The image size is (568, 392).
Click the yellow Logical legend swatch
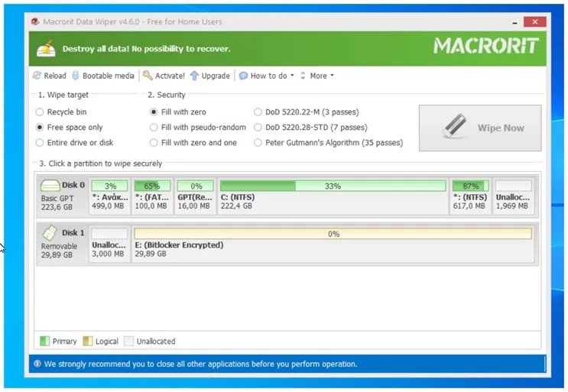click(88, 341)
